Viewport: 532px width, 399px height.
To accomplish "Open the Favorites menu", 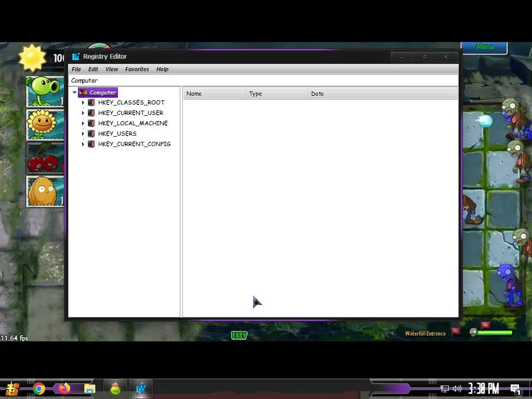I will coord(137,69).
